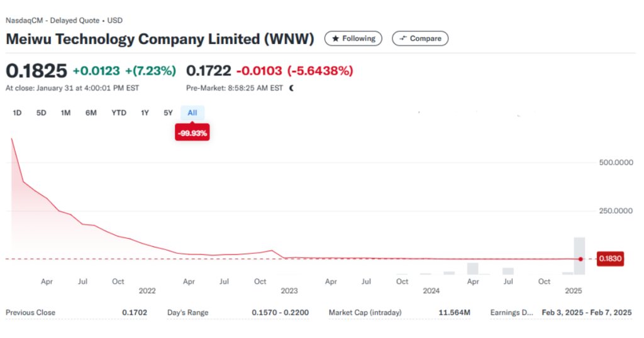Click the +0.0123 price change

(96, 71)
